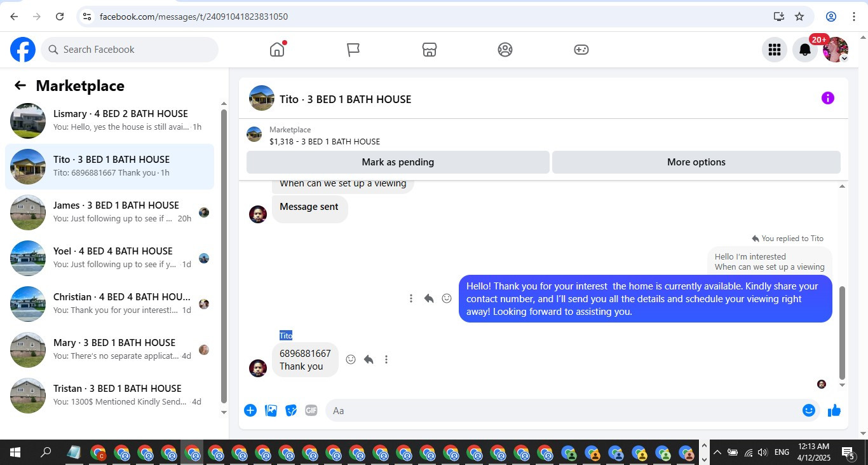Screen dimensions: 868x465
Task: Click the chat header title Tito · 3 BED 1 BATH HOUSE
Action: click(346, 99)
